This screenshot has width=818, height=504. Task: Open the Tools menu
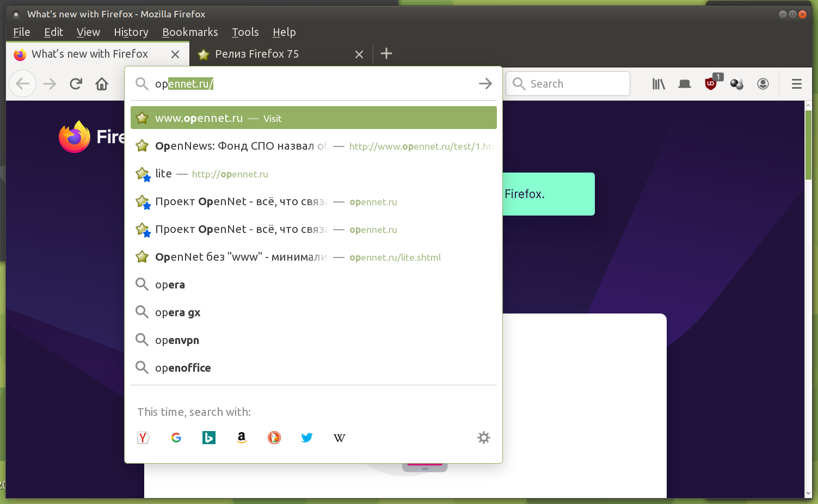click(x=245, y=32)
